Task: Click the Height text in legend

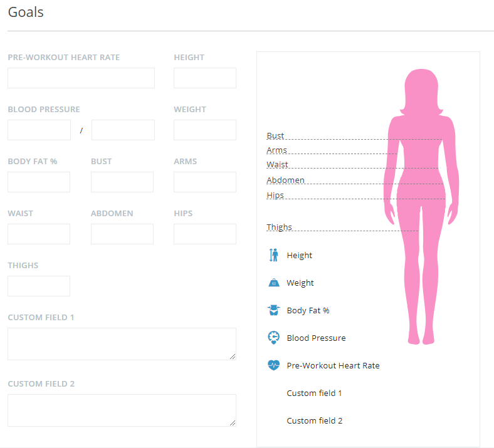Action: pos(299,255)
